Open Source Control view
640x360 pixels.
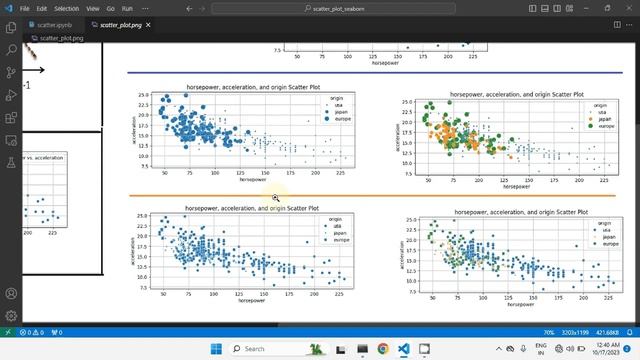pyautogui.click(x=11, y=73)
